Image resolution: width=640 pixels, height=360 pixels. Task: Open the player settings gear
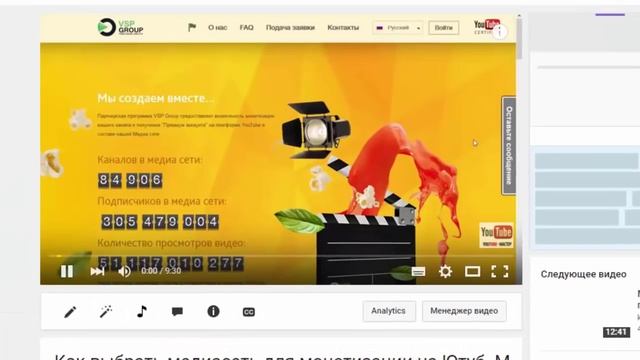(445, 271)
